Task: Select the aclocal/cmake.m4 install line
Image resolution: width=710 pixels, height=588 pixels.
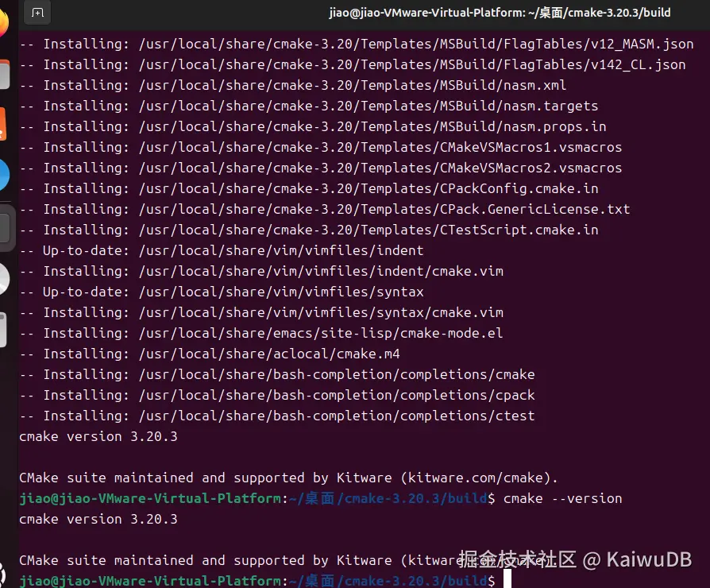Action: coord(210,354)
